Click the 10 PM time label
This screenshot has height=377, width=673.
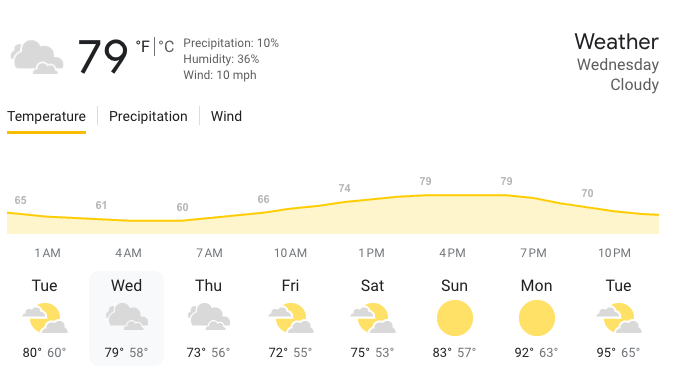[615, 253]
